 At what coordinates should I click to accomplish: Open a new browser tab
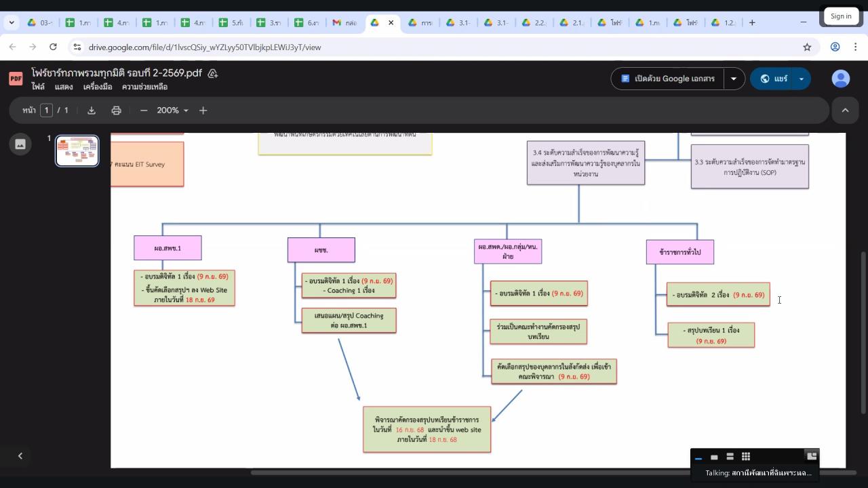point(752,22)
